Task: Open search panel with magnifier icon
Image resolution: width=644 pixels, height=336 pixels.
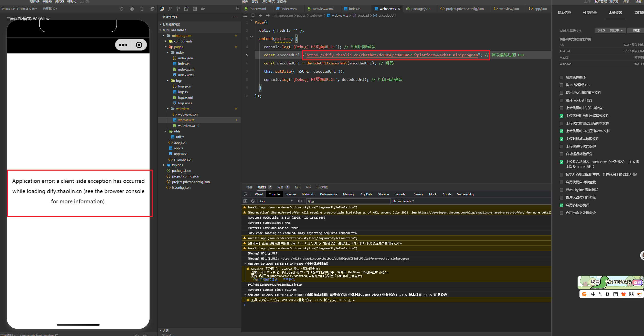Action: 170,9
